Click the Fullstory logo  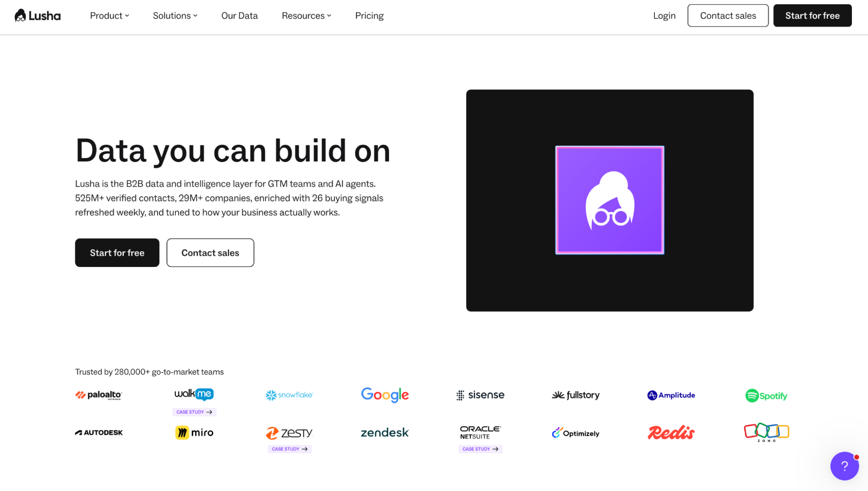point(576,395)
